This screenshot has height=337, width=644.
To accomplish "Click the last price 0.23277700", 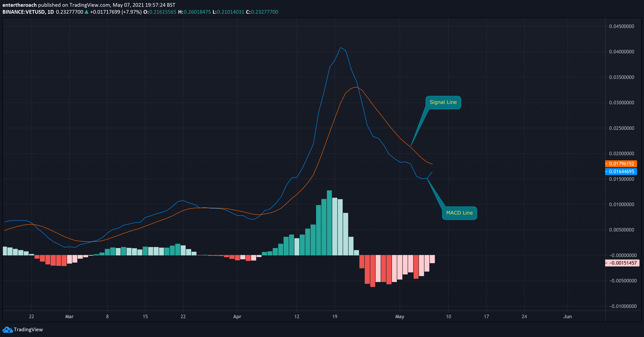I will pos(70,12).
